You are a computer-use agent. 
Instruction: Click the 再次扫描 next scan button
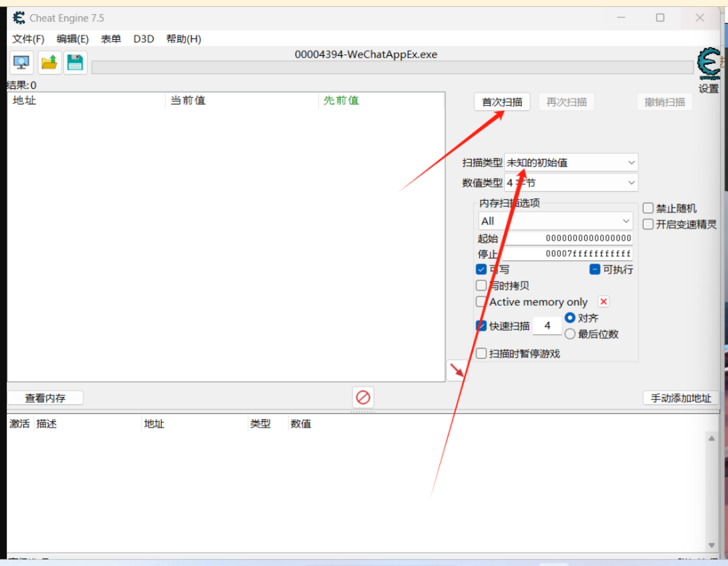pyautogui.click(x=566, y=102)
